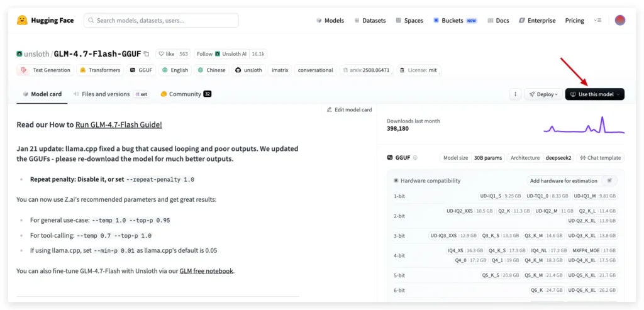The height and width of the screenshot is (310, 644).
Task: Select the Q4_K_M 18.3 GB quantization
Action: tap(543, 260)
